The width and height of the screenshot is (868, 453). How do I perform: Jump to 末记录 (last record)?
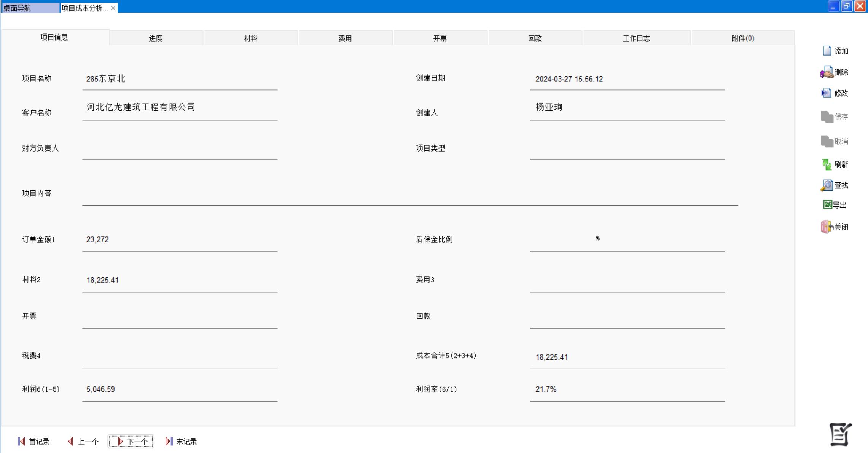pos(181,442)
